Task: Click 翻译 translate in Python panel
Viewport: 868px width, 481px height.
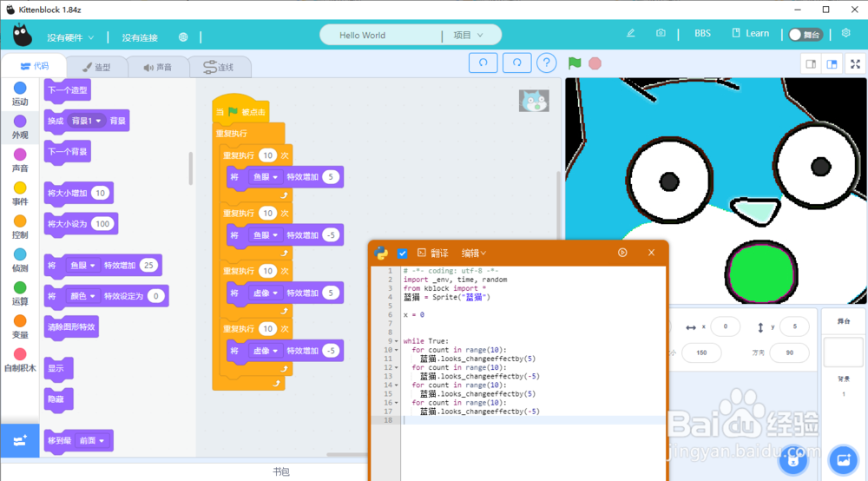Action: [x=433, y=253]
